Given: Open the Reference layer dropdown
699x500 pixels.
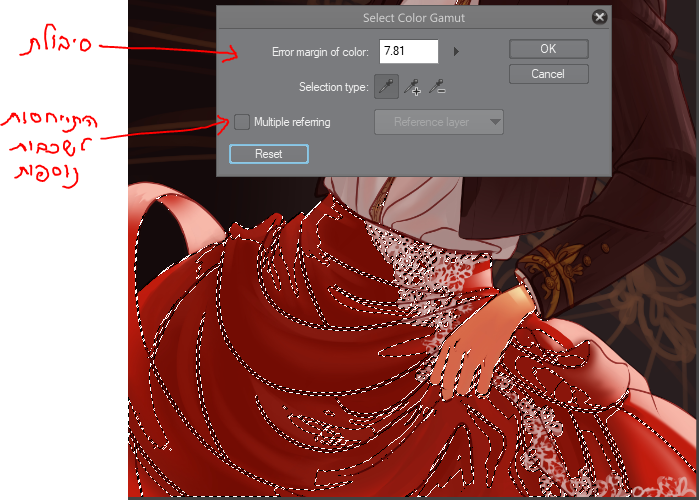Looking at the screenshot, I should click(x=439, y=122).
